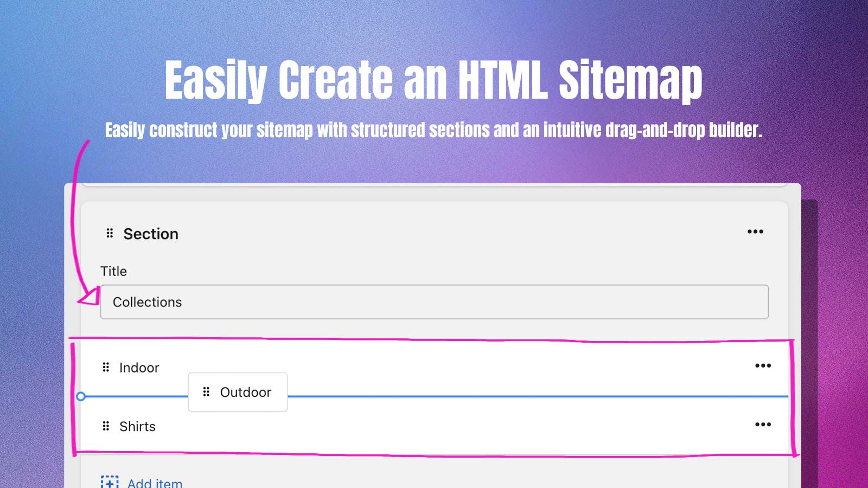868x488 pixels.
Task: Click the Title field containing Collections
Action: click(434, 302)
